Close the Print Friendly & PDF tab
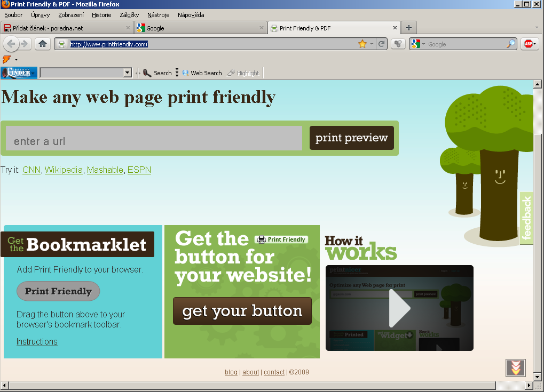 (395, 28)
